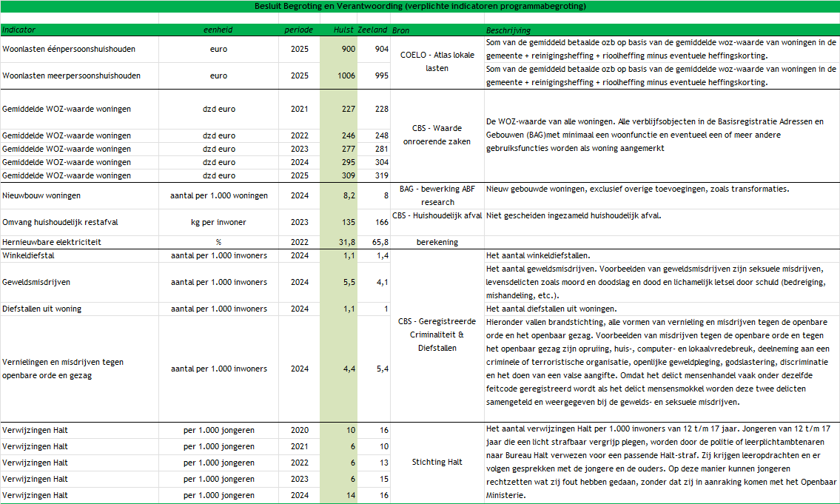Click the Hulst value 1006 for meerpersoonshuishouden

click(x=346, y=75)
